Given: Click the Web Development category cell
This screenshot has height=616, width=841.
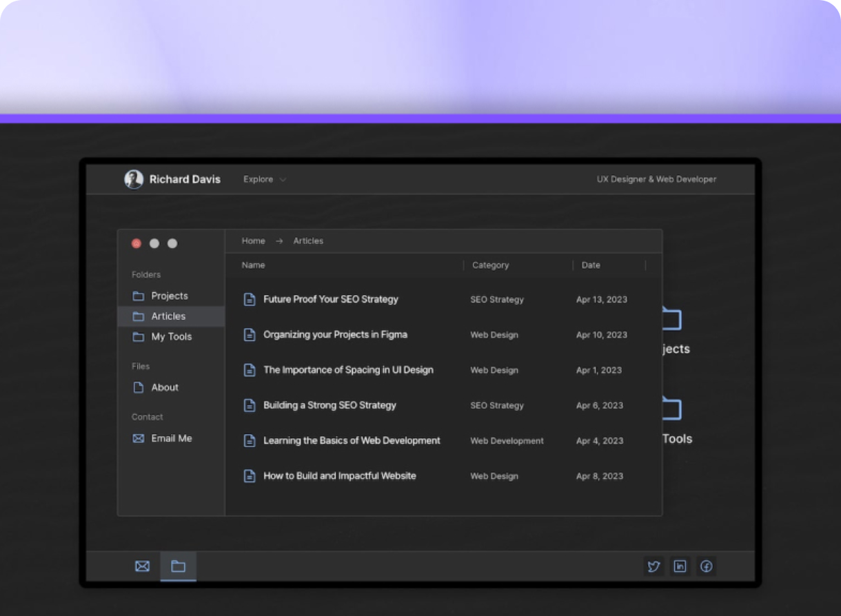Looking at the screenshot, I should click(x=507, y=441).
